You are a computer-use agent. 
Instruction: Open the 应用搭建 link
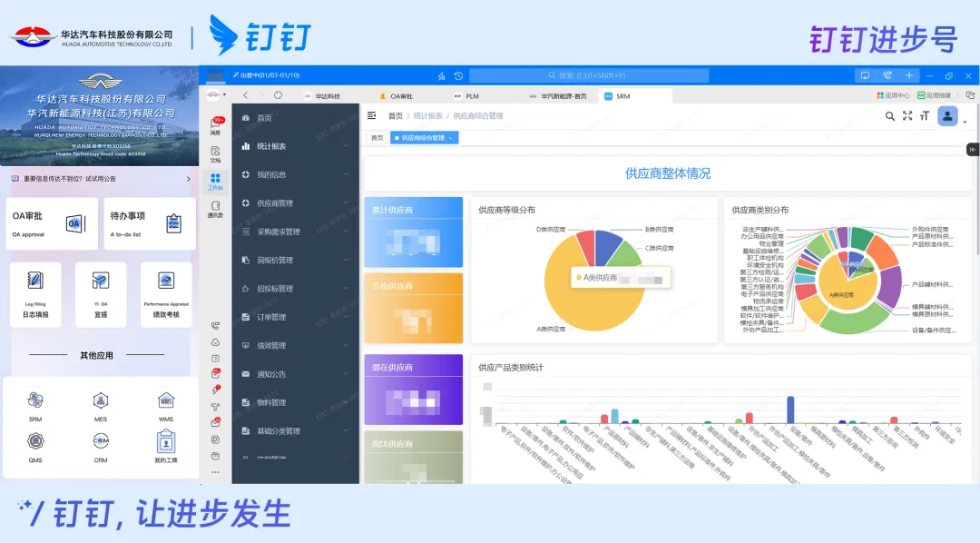click(x=934, y=95)
